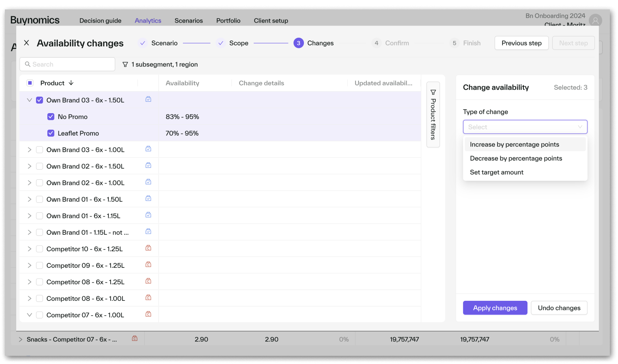618x364 pixels.
Task: Expand the Own Brand 01 - 6x - 1.50L row
Action: pyautogui.click(x=29, y=199)
